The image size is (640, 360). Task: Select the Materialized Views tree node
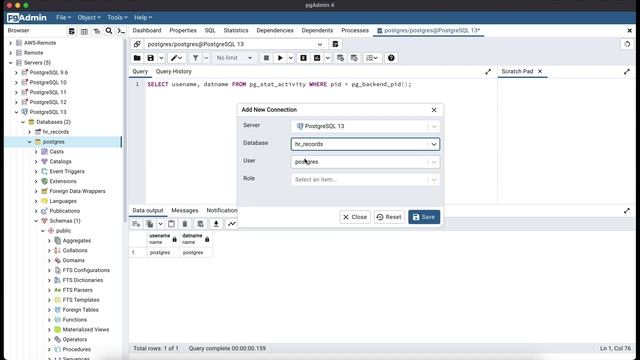pyautogui.click(x=86, y=330)
